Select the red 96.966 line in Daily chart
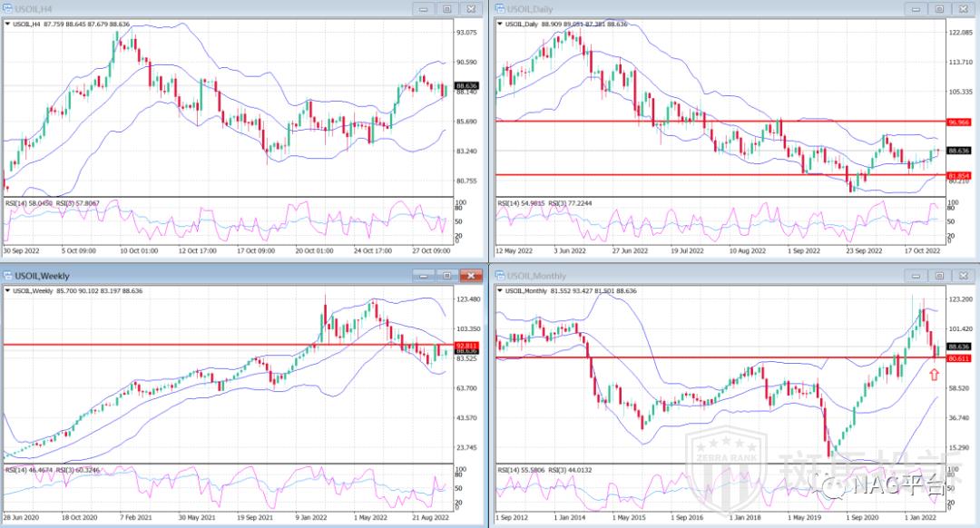Viewport: 980px width, 528px height. click(719, 122)
